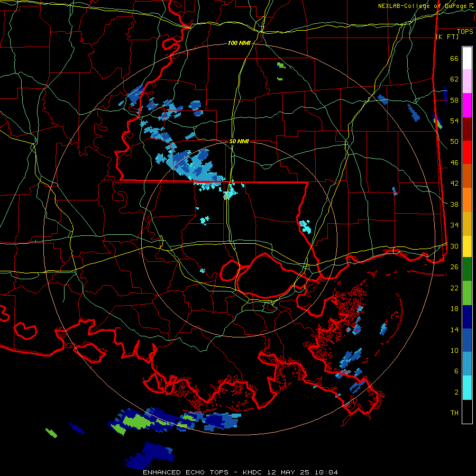
Task: Click the 'KHDC' station identifier
Action: (253, 472)
